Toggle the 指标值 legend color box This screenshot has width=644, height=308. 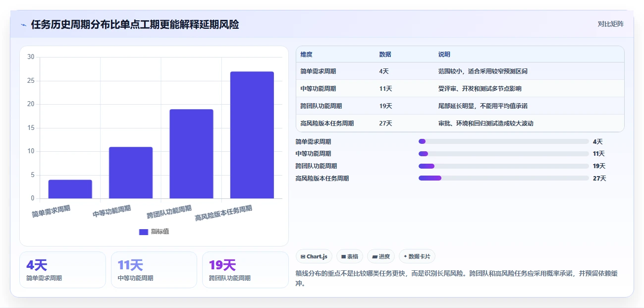pos(144,232)
